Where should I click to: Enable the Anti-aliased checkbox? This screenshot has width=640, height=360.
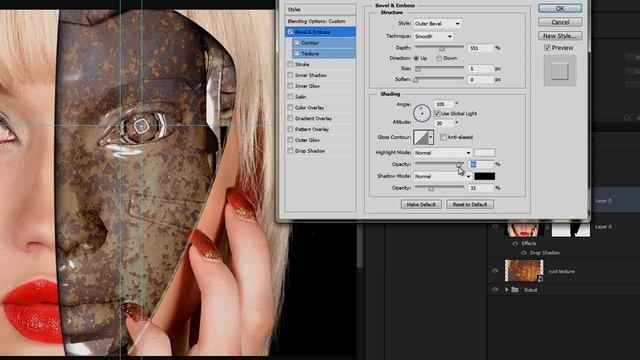443,137
